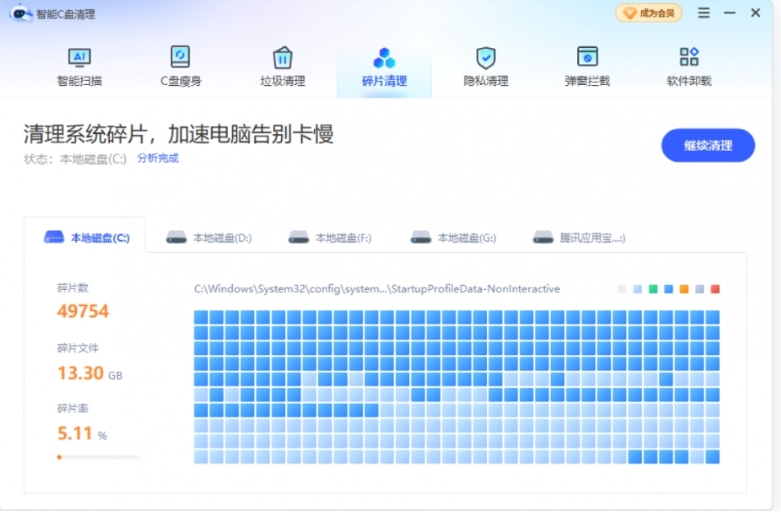Image resolution: width=781 pixels, height=514 pixels.
Task: Switch to the 腾讯应用宝 drive tab
Action: click(x=579, y=238)
